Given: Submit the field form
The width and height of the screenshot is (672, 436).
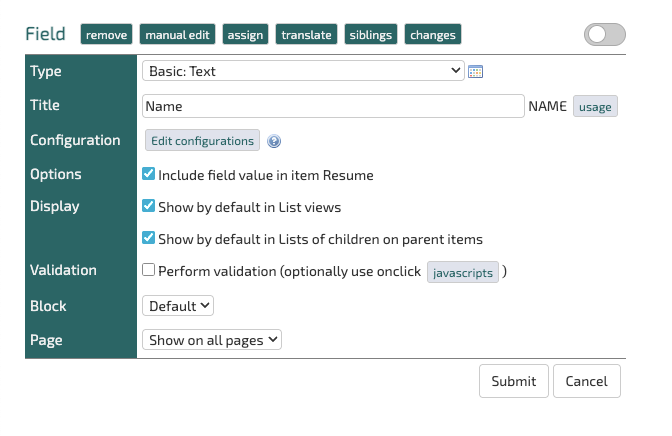Looking at the screenshot, I should (514, 381).
